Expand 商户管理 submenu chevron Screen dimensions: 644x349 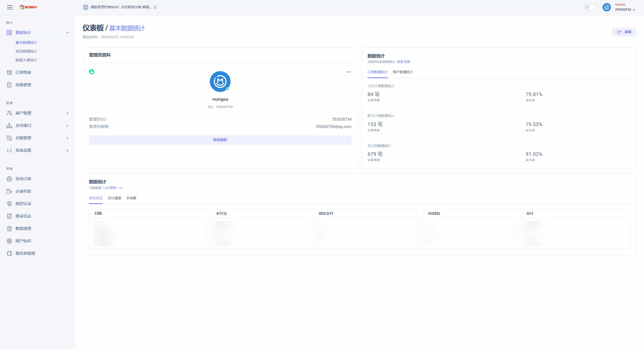coord(67,113)
